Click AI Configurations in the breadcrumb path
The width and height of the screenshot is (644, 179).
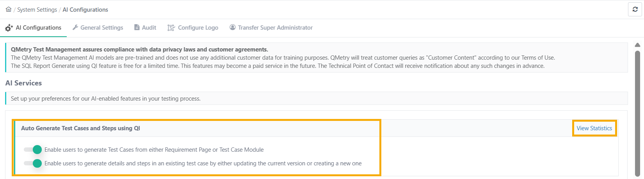tap(85, 10)
